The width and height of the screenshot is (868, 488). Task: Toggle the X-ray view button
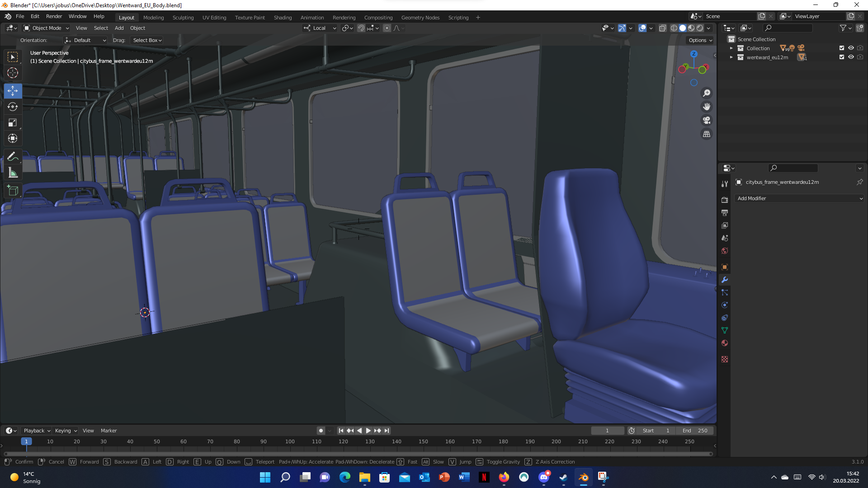[662, 28]
